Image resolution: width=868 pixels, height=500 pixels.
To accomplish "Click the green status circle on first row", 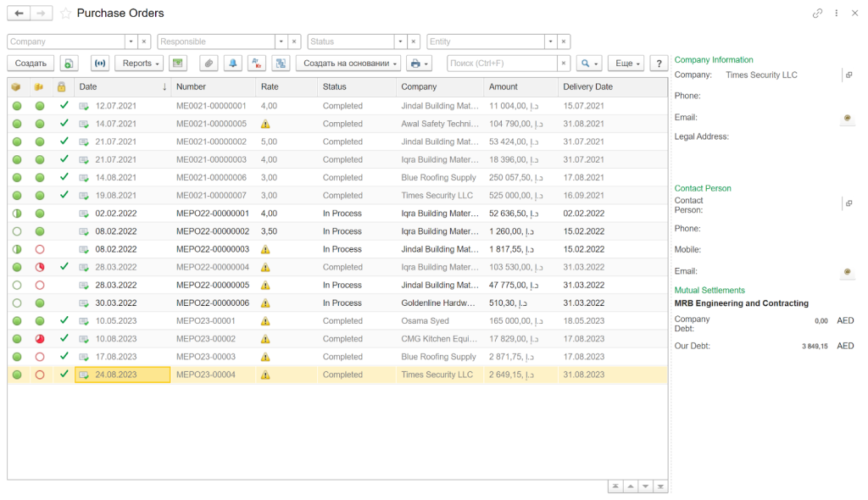I will 18,105.
